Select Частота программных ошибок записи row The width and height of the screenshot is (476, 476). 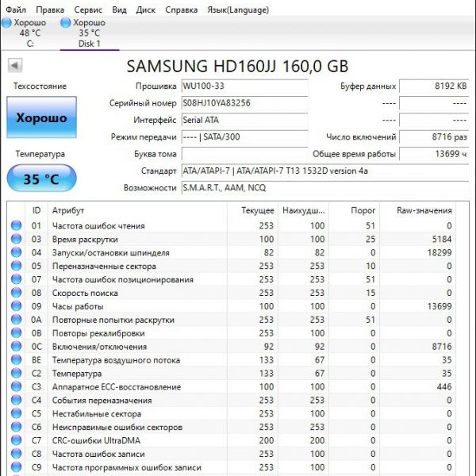coord(232,467)
